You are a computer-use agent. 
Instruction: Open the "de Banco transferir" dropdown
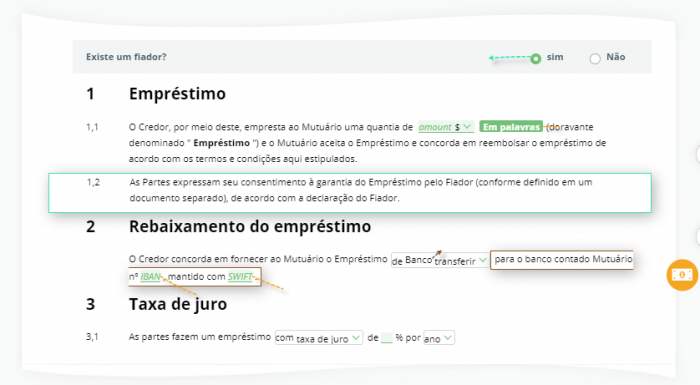(439, 260)
